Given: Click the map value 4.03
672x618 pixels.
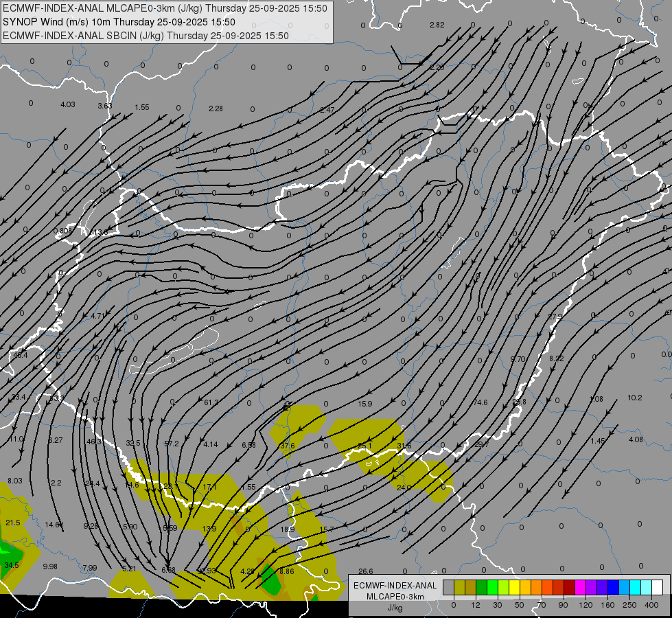Looking at the screenshot, I should pyautogui.click(x=68, y=104).
